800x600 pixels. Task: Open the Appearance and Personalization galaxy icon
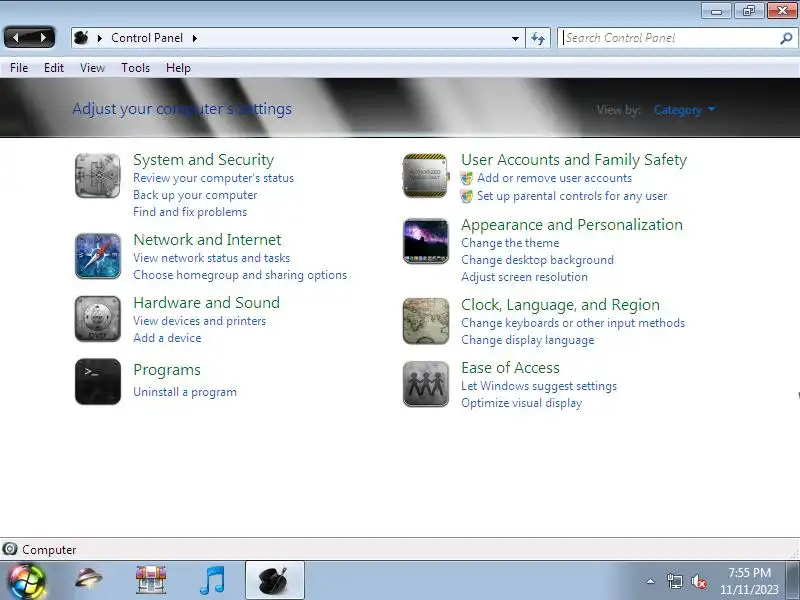pyautogui.click(x=426, y=241)
